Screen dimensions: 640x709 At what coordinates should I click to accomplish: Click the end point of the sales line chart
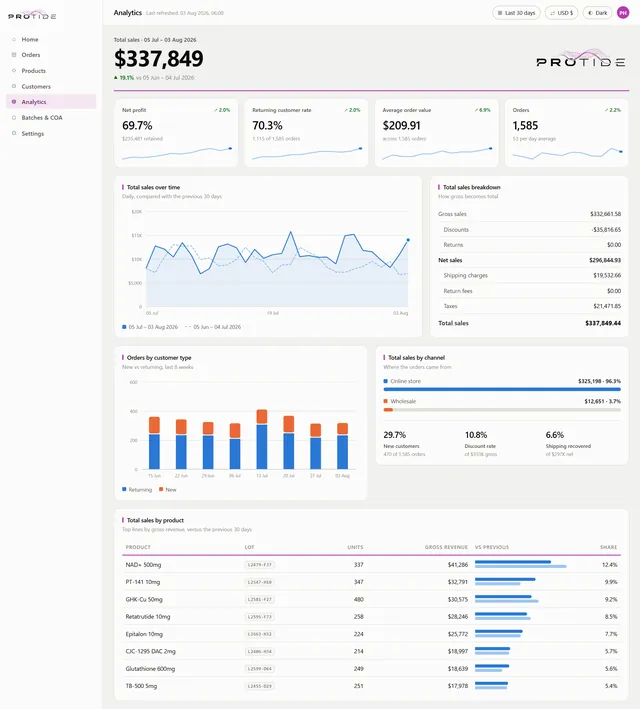pyautogui.click(x=408, y=240)
